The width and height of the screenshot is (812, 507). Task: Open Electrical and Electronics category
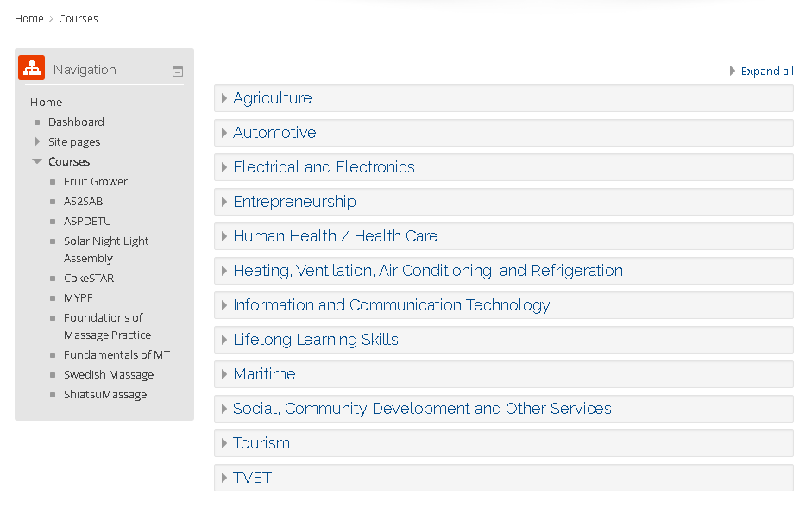(324, 167)
